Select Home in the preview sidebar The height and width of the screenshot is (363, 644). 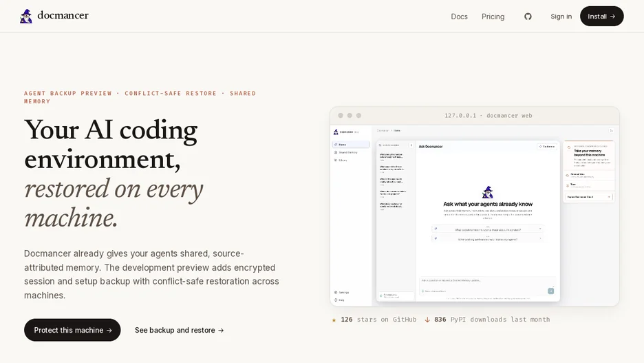351,145
